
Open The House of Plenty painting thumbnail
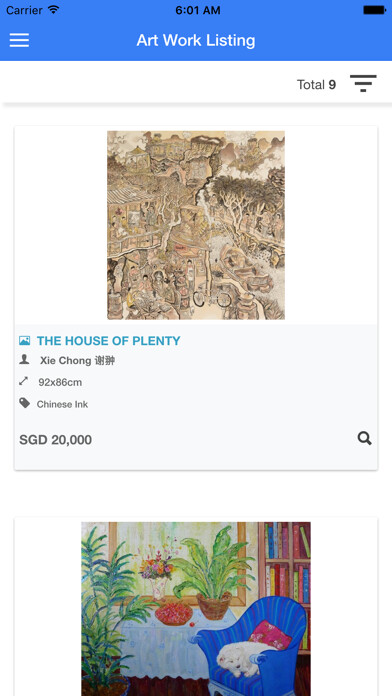coord(196,225)
